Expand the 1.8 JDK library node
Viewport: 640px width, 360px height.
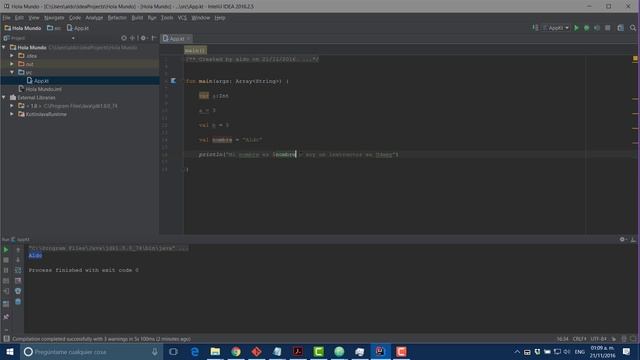(x=12, y=106)
